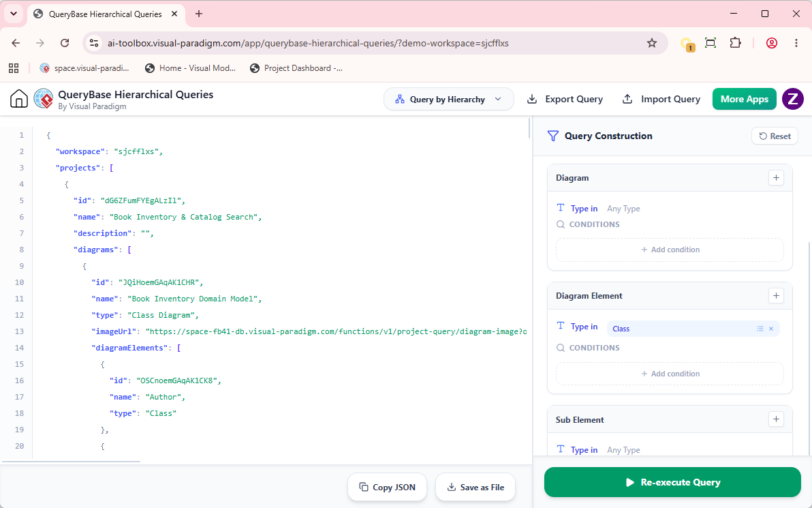Click the home icon in app header
This screenshot has height=508, width=812.
coord(18,98)
